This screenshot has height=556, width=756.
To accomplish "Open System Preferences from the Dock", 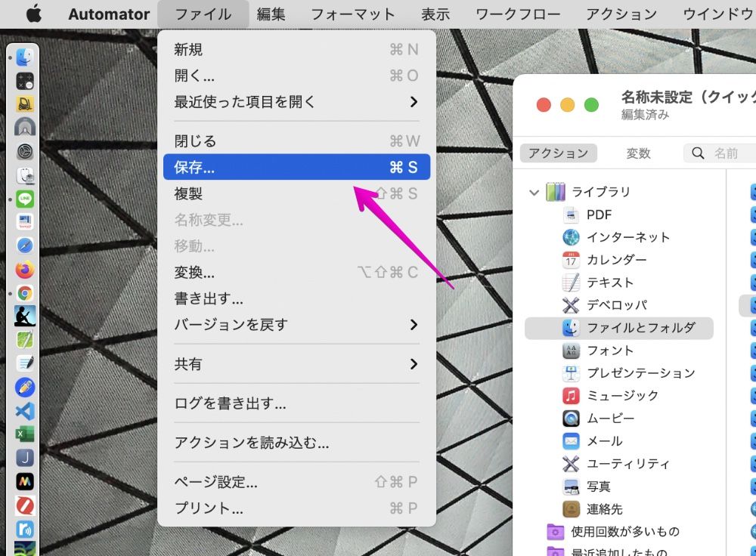I will (x=25, y=152).
